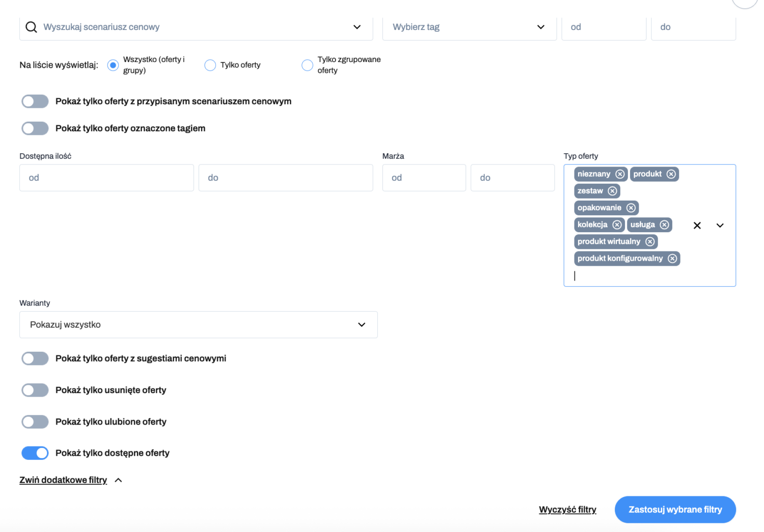764x532 pixels.
Task: Remove the 'produkt wirtualny' tag
Action: [x=650, y=241]
